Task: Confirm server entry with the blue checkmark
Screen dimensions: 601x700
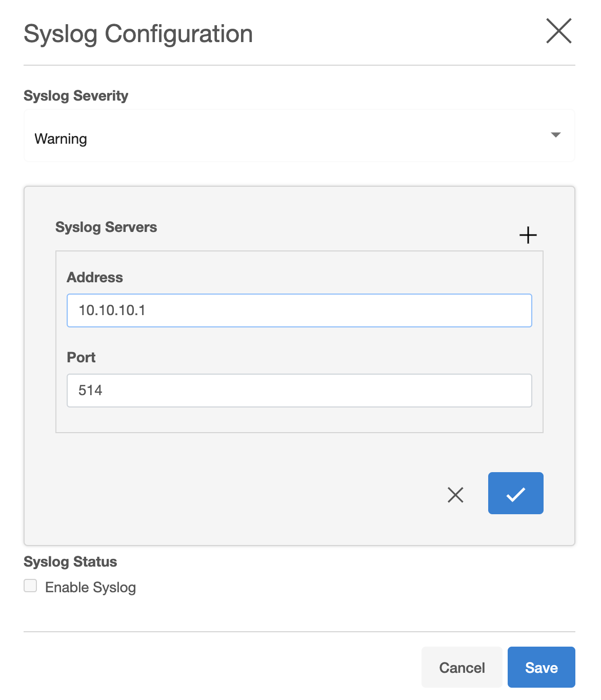Action: point(515,493)
